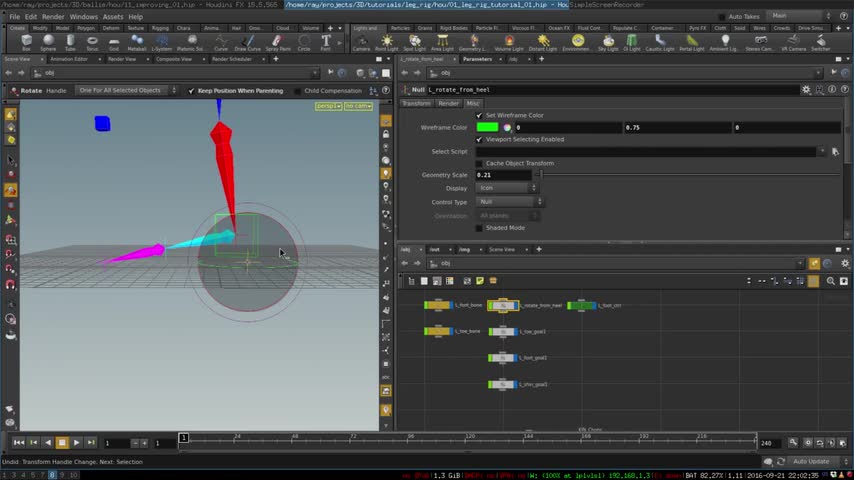854x480 pixels.
Task: Open One For All Selected Objects dropdown
Action: point(123,91)
